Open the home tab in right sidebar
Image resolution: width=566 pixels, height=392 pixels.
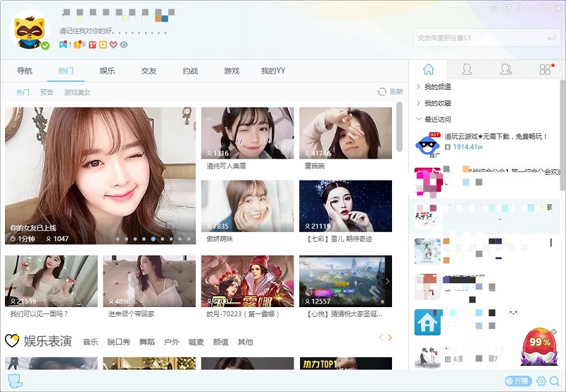[x=428, y=69]
